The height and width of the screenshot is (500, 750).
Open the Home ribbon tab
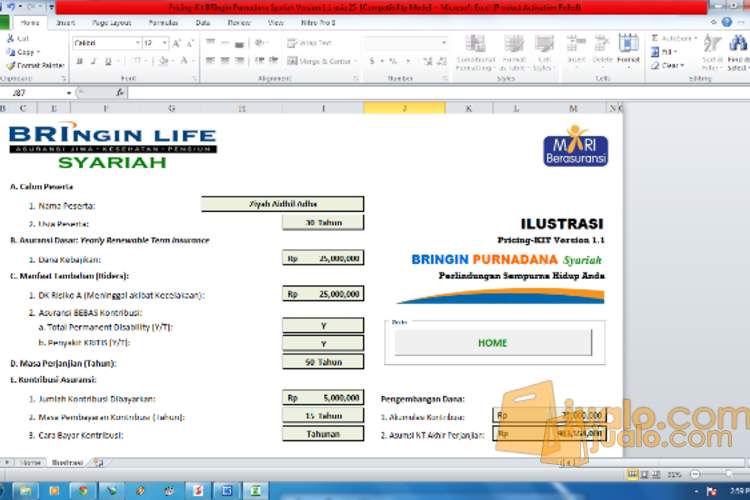coord(30,22)
